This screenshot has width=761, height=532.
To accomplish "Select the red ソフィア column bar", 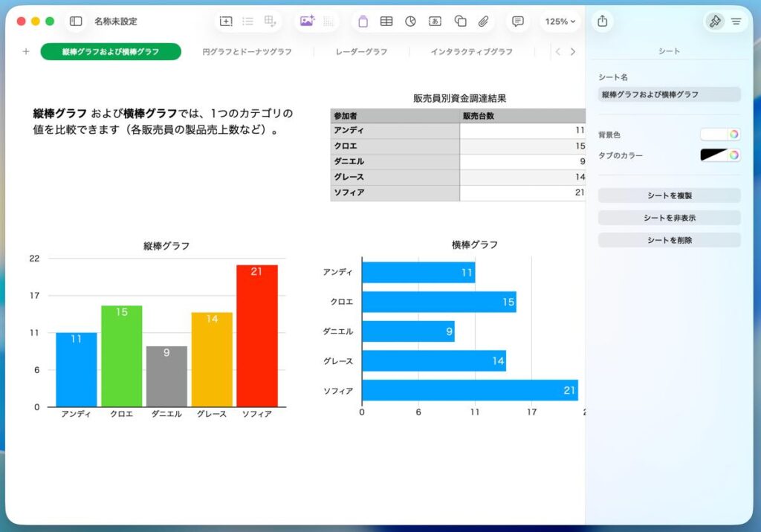I will point(256,336).
